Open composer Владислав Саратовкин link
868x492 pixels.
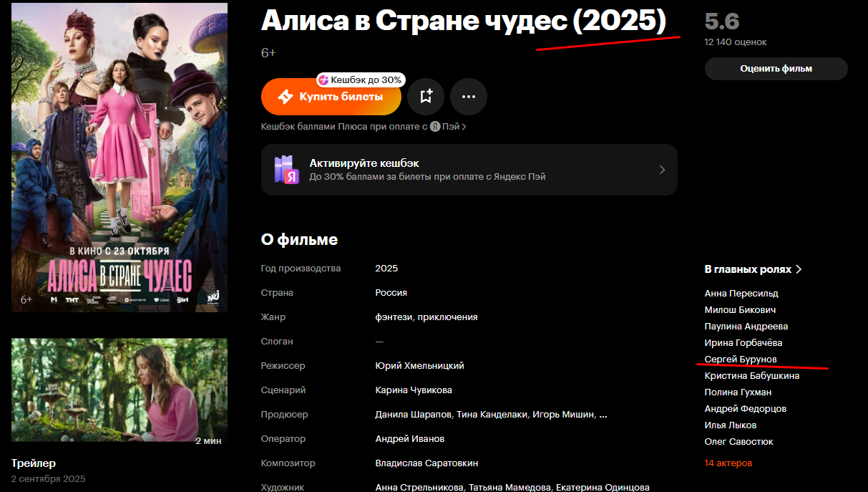click(426, 463)
